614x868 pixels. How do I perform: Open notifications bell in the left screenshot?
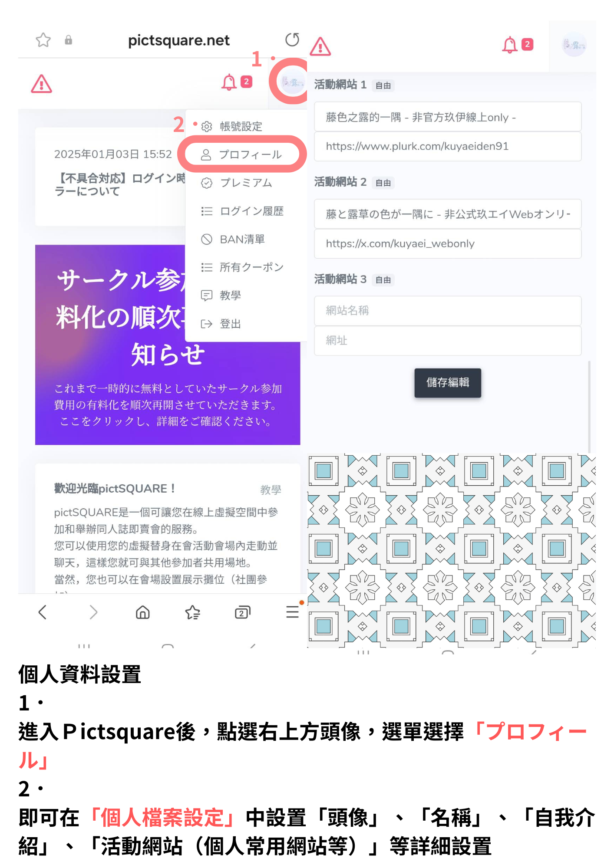229,82
